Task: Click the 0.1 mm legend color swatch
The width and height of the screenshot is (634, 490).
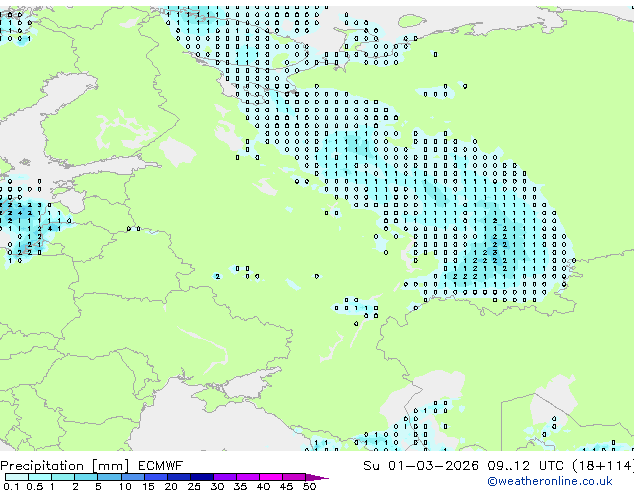Action: [x=17, y=477]
